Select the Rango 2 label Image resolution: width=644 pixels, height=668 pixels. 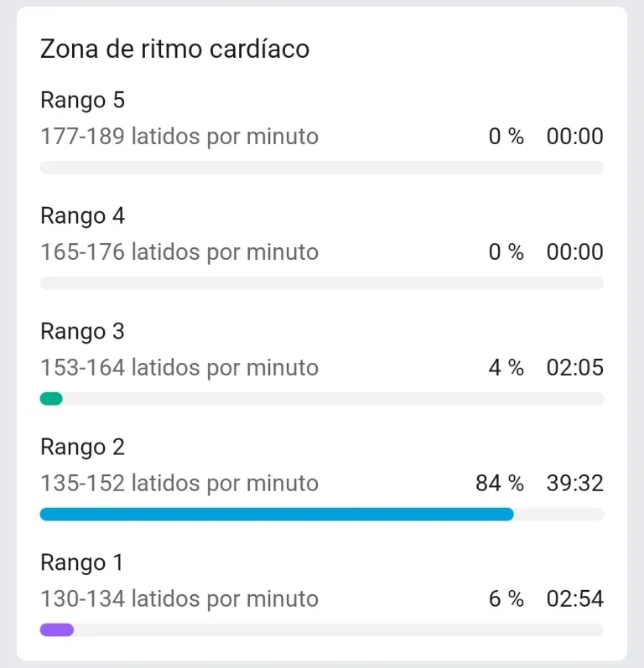[x=82, y=448]
